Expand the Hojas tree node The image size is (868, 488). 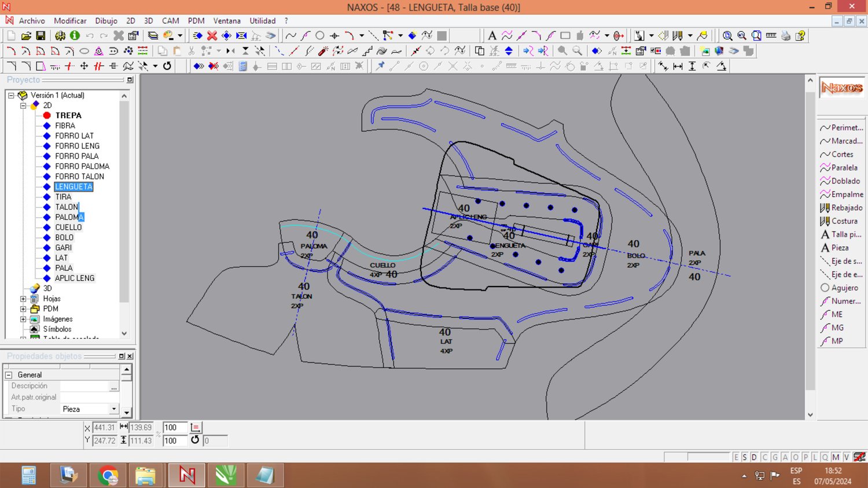coord(24,299)
